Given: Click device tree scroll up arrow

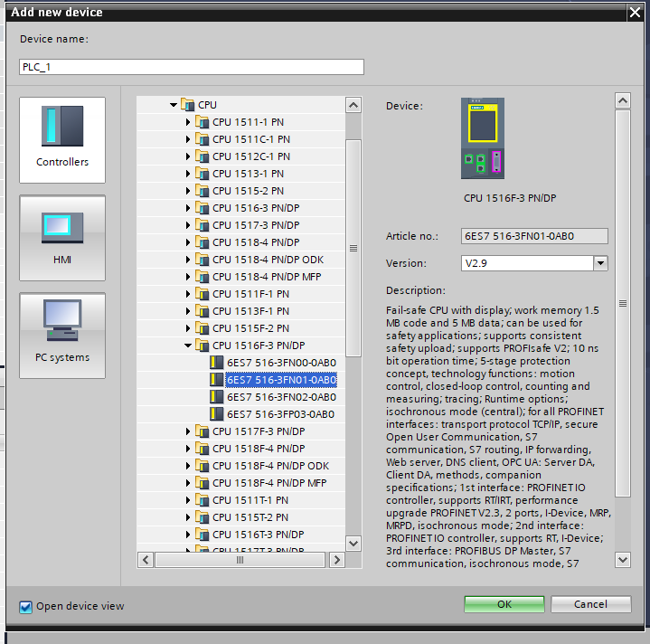Looking at the screenshot, I should [353, 105].
